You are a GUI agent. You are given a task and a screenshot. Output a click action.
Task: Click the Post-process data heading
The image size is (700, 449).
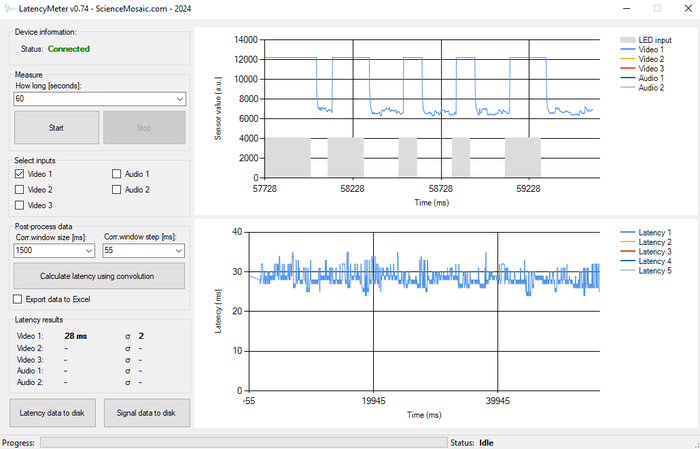point(43,226)
